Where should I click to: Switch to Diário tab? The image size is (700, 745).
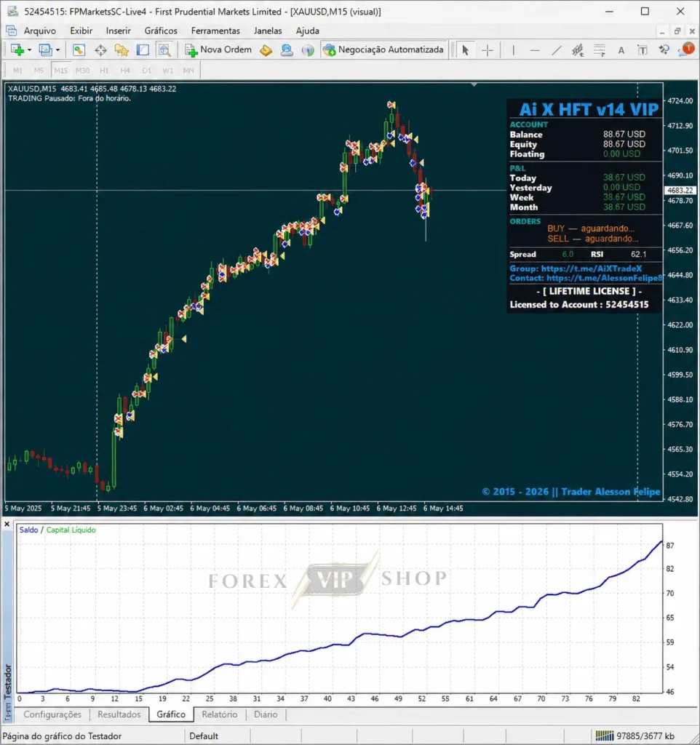pos(266,714)
